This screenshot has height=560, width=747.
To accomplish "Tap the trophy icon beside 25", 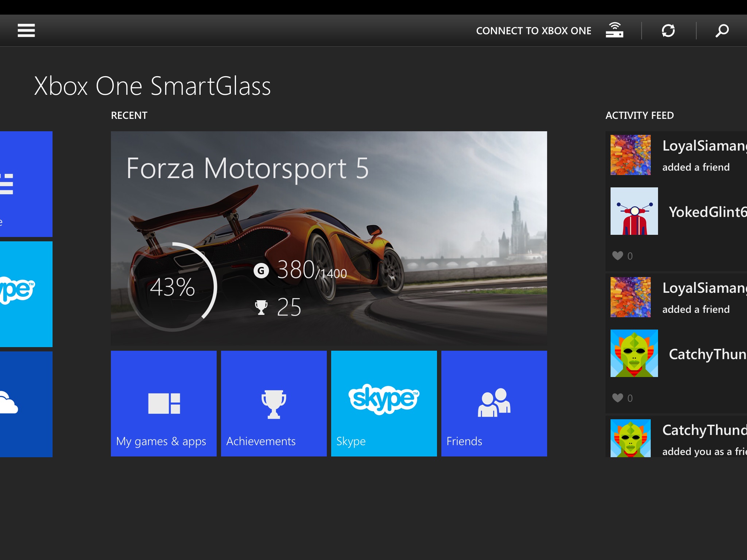I will click(261, 307).
